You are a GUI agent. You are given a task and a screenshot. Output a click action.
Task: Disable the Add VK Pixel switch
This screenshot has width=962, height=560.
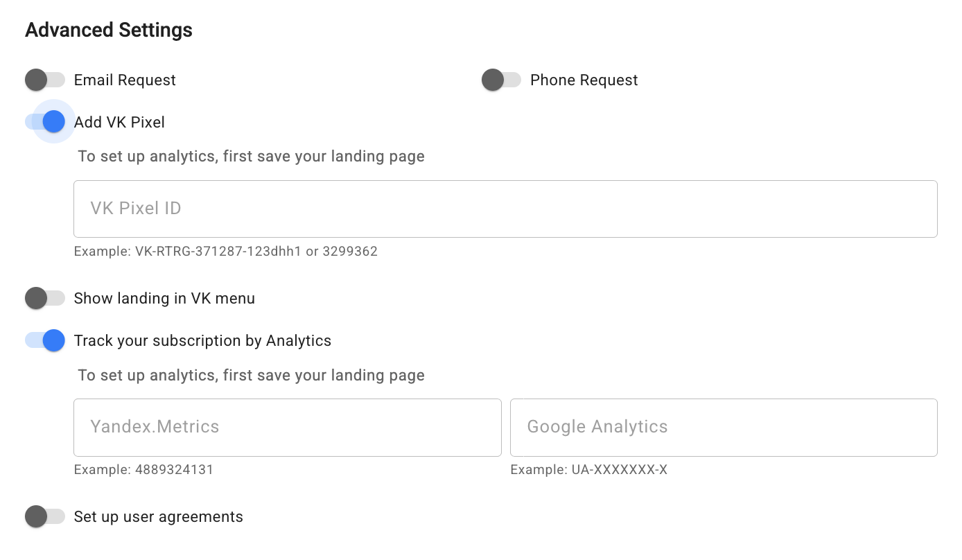pyautogui.click(x=46, y=122)
